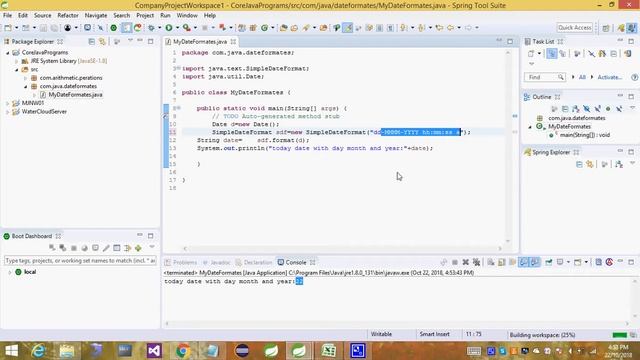Select MyDateFormates.java in Package Explorer
Viewport: 640px width, 360px height.
[x=75, y=95]
